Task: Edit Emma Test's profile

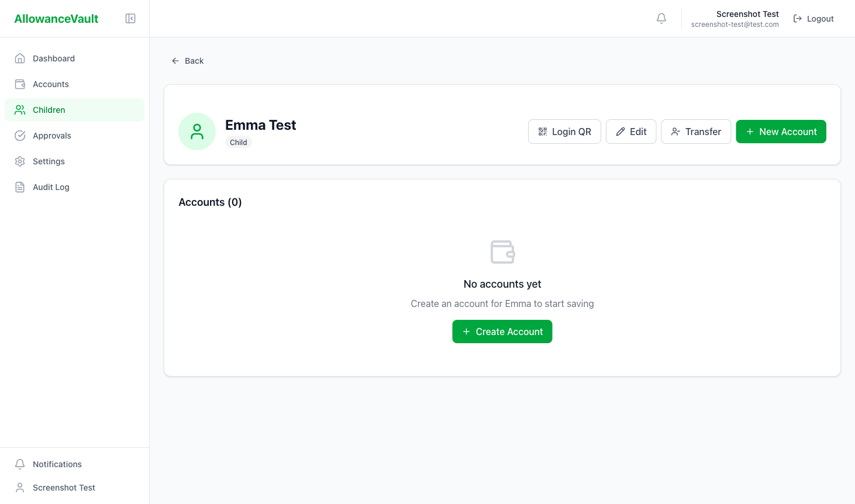Action: point(630,132)
